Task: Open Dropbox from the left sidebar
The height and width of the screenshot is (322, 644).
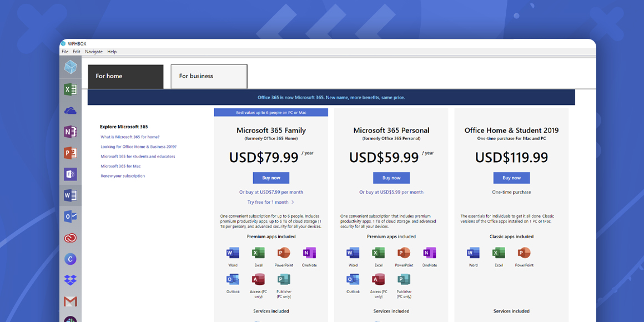Action: point(71,280)
